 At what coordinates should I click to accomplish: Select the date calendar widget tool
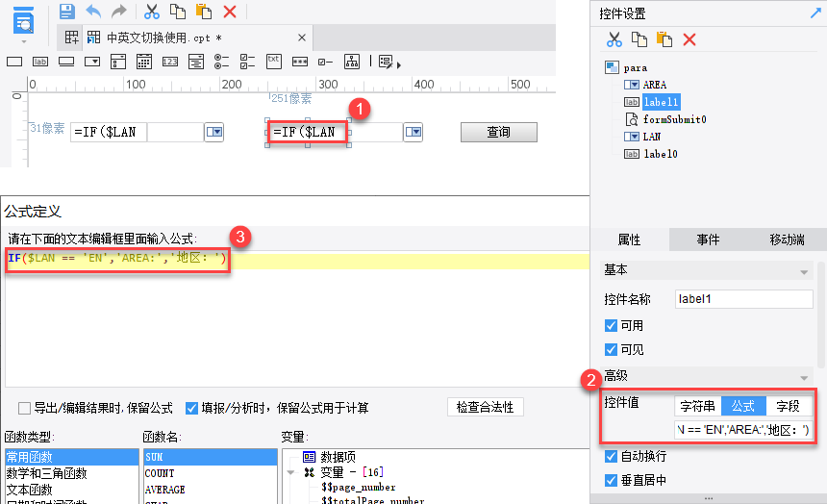(144, 62)
